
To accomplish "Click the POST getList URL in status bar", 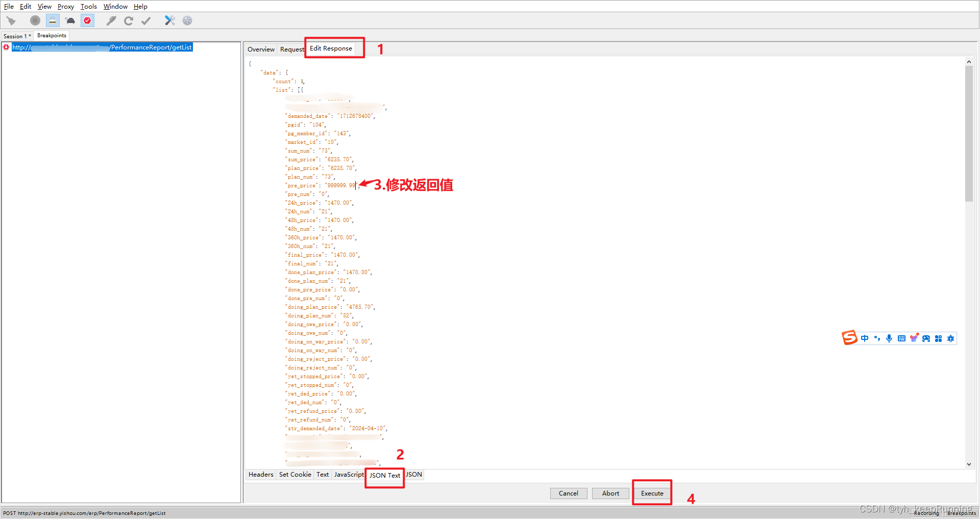I will [x=84, y=513].
